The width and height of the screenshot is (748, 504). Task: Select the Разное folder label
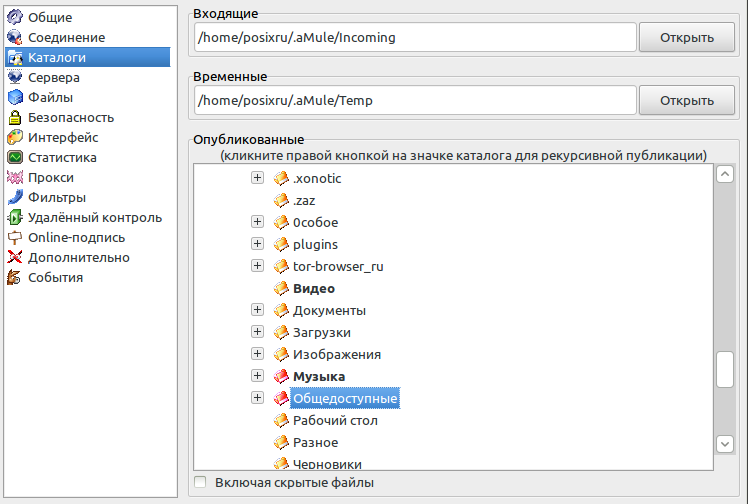point(315,443)
